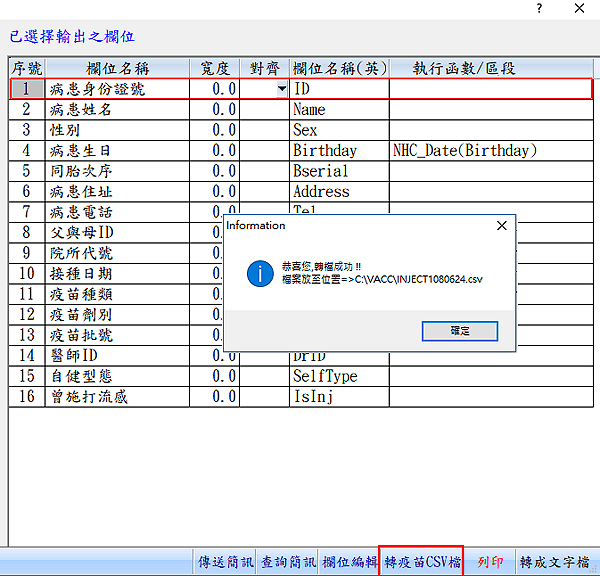Image resolution: width=600 pixels, height=576 pixels.
Task: Click the 確定 button in Information dialog
Action: click(x=459, y=331)
